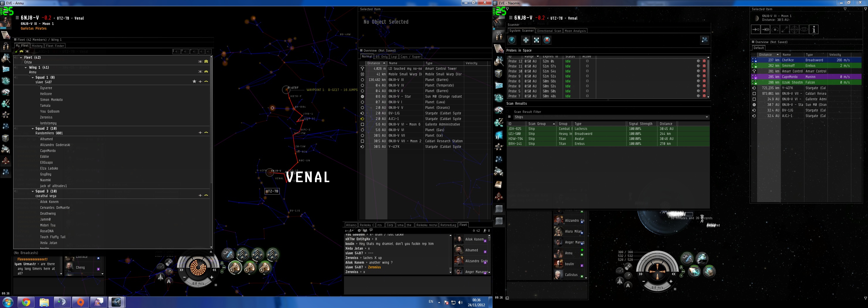
Task: Open the Scan Result Filter menu icon
Action: [509, 117]
